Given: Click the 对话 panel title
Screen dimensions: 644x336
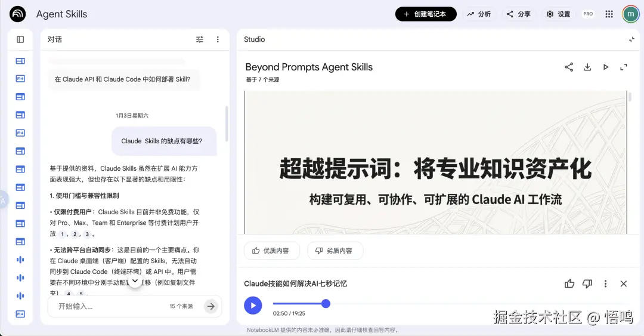Looking at the screenshot, I should pos(55,39).
